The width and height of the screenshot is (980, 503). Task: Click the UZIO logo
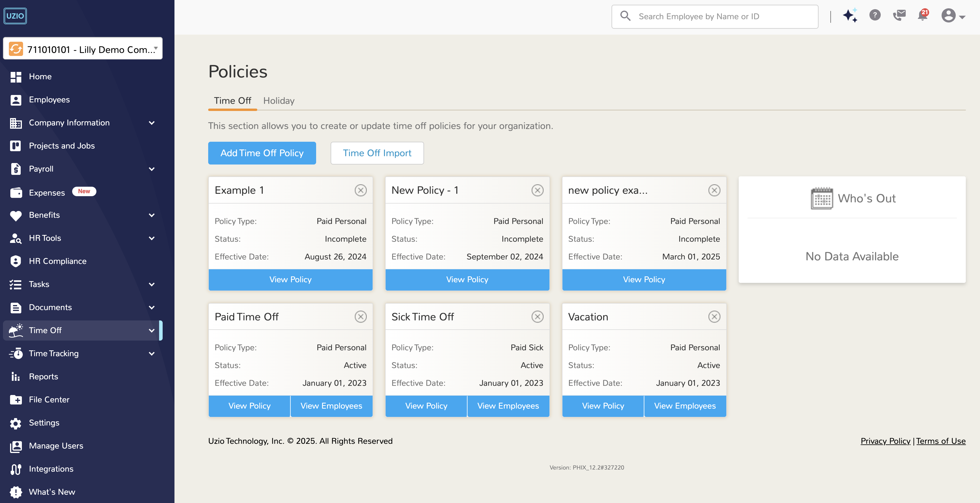pos(15,16)
